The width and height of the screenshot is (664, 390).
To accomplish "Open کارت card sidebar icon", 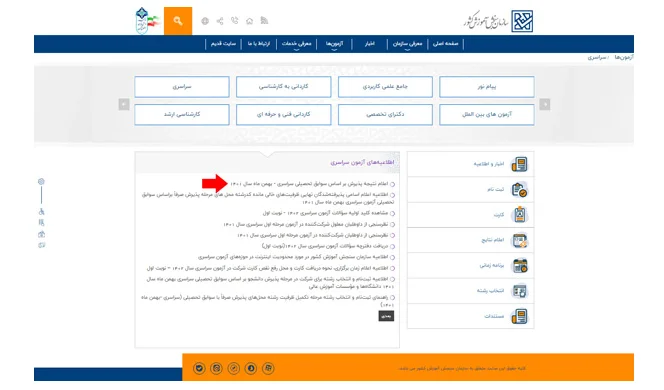I will (520, 215).
